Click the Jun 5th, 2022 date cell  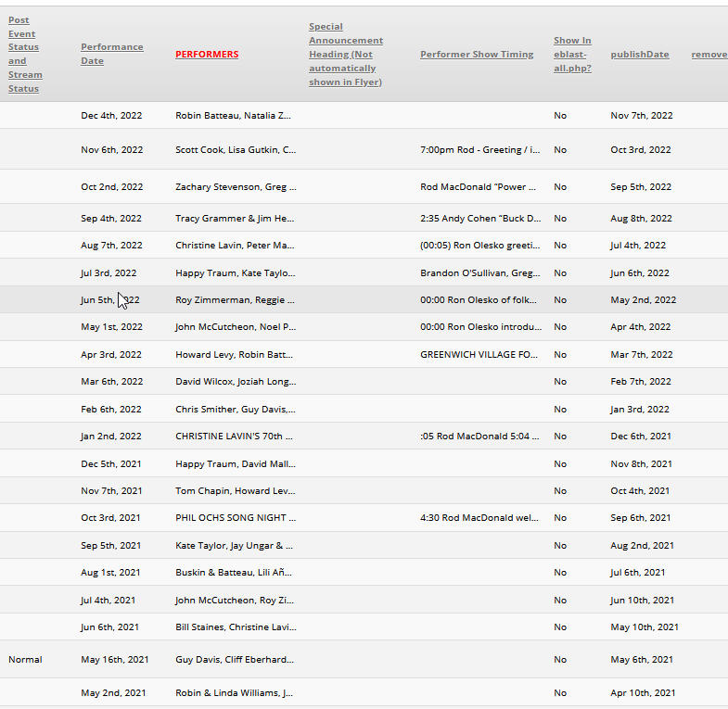(109, 300)
